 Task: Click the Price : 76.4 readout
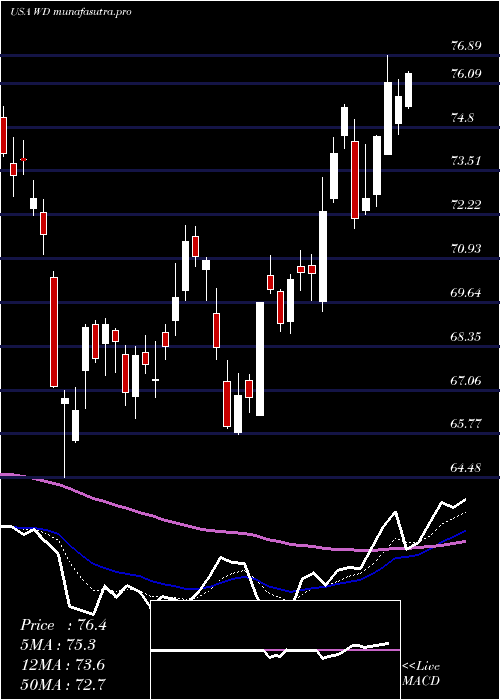click(64, 625)
